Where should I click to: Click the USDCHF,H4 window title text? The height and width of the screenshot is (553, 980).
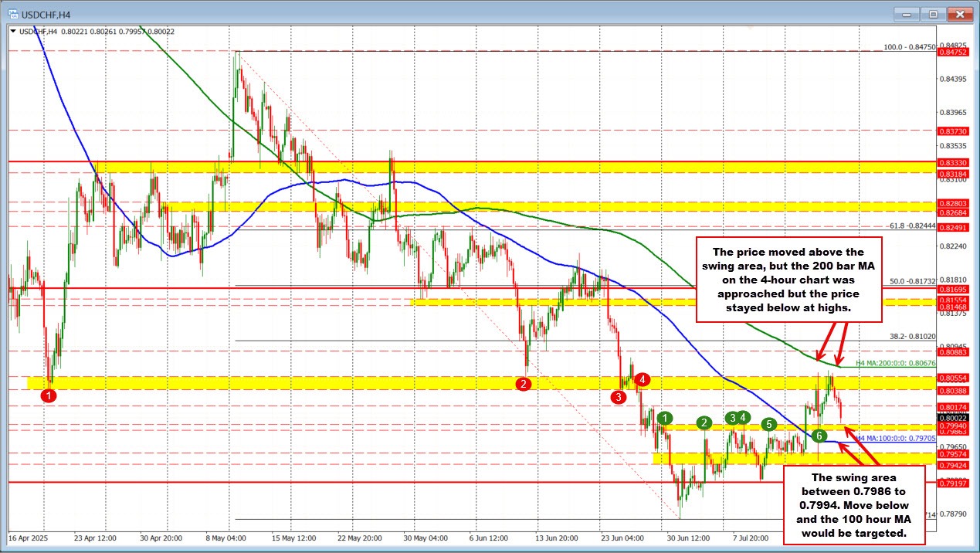[45, 13]
